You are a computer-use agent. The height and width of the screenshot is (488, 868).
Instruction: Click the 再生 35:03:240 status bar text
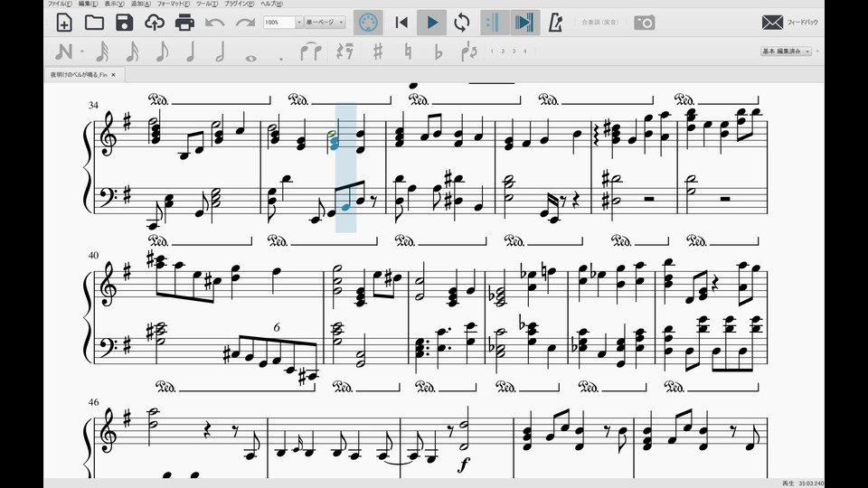(x=803, y=483)
